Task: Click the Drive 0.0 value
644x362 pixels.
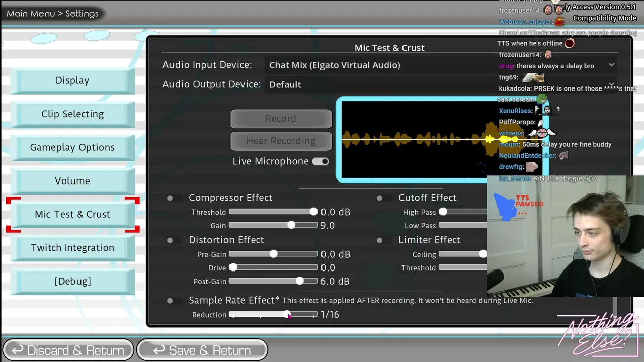Action: tap(328, 268)
